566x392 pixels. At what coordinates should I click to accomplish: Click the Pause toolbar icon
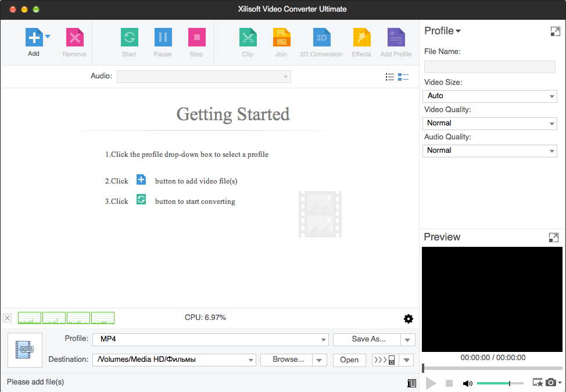(x=163, y=37)
